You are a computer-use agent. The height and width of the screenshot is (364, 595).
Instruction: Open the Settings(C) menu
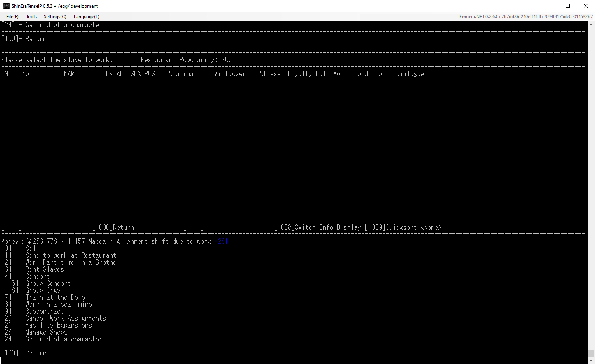pyautogui.click(x=55, y=17)
